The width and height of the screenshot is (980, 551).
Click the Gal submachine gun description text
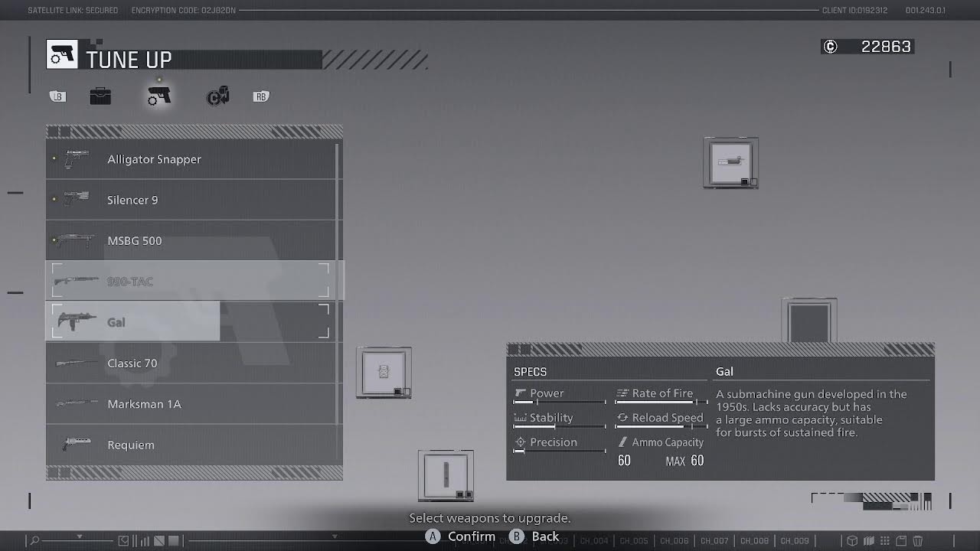[812, 413]
